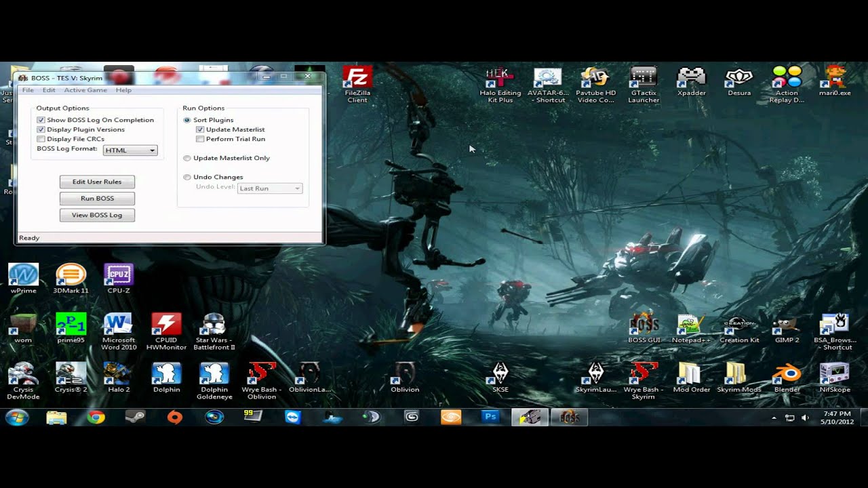Screen dimensions: 868x488
Task: Select the SKSE desktop icon
Action: pos(500,378)
